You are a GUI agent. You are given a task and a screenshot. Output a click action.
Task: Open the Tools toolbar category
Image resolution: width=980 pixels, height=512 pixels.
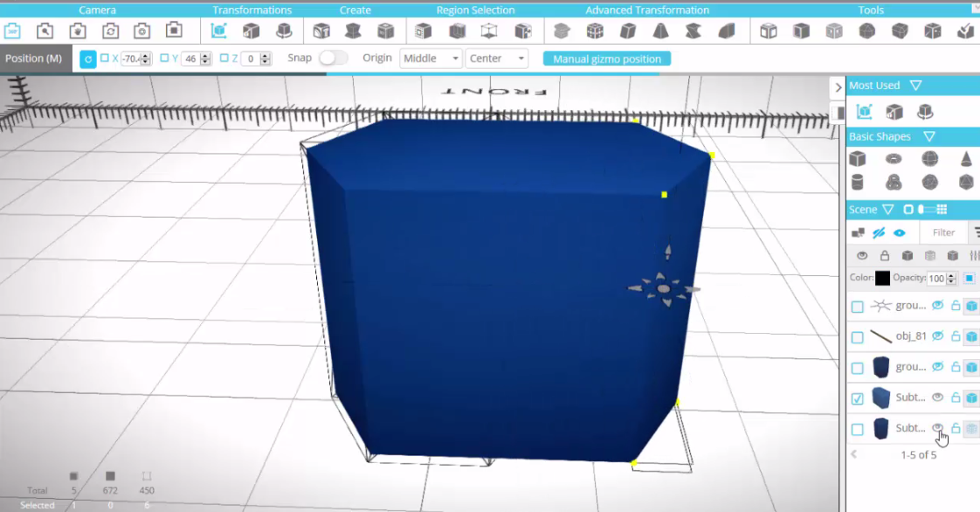pos(871,10)
